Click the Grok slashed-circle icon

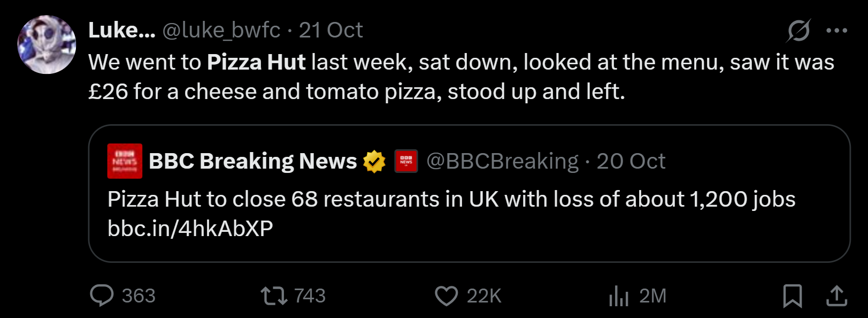tap(798, 31)
